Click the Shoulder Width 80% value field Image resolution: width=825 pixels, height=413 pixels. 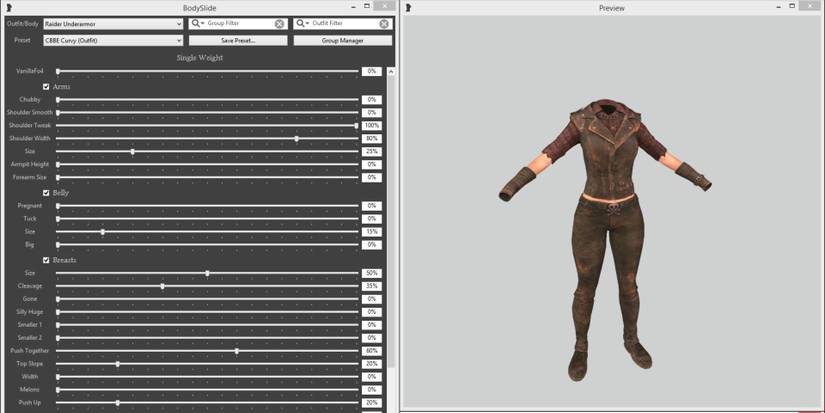click(371, 139)
